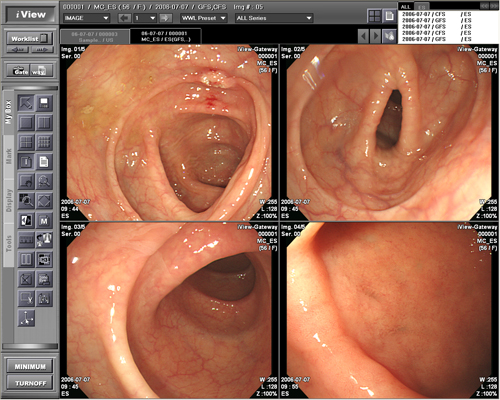Click the iView logo
The width and height of the screenshot is (500, 400).
[30, 14]
